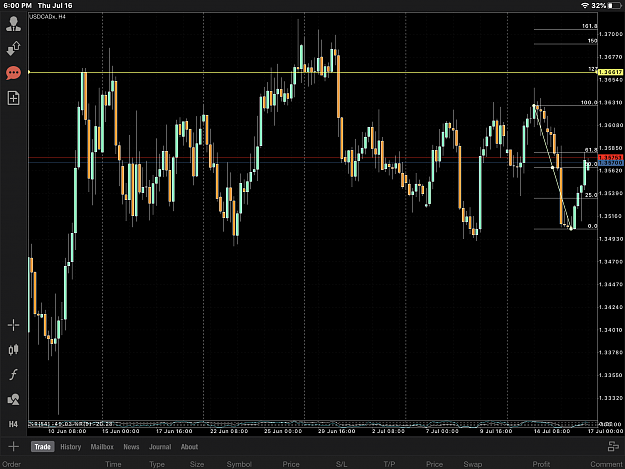Screen dimensions: 625x469
Task: Open the objects shapes icon
Action: click(x=14, y=399)
